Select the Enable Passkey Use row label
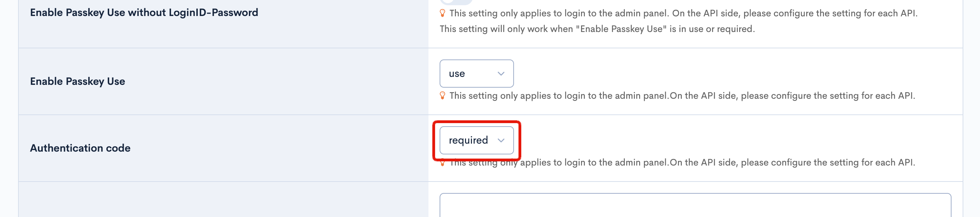This screenshot has height=217, width=980. (77, 81)
